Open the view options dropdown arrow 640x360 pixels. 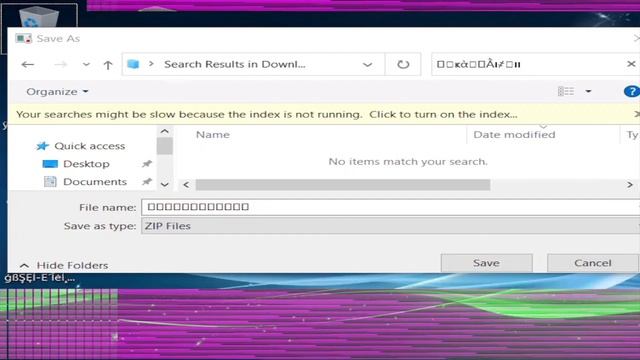pyautogui.click(x=588, y=91)
